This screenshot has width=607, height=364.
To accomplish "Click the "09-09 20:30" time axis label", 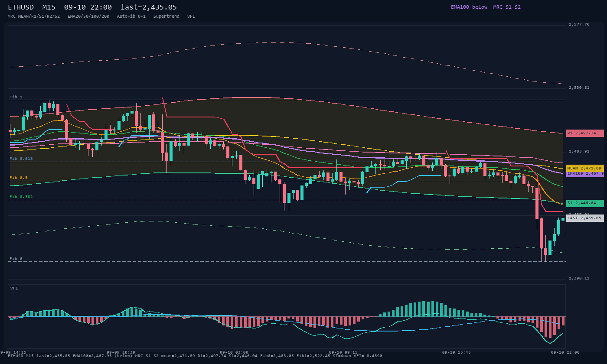I will pos(121,352).
